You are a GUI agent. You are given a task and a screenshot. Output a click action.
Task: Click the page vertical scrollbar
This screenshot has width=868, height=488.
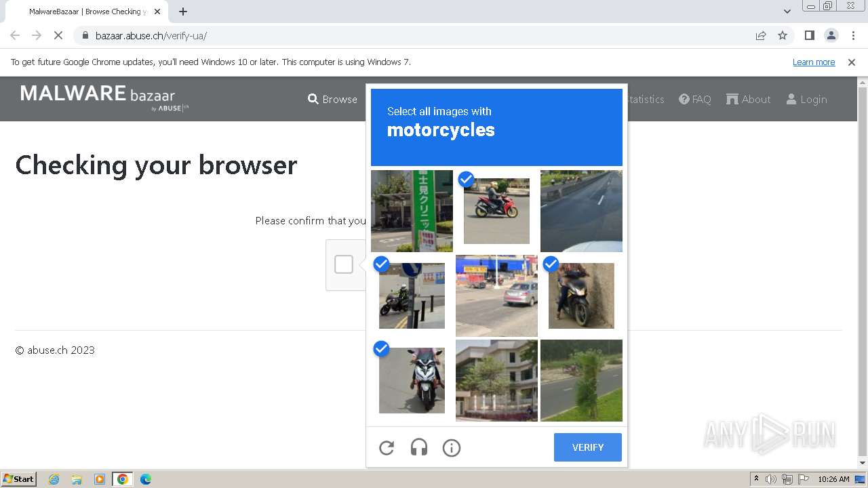tap(863, 272)
